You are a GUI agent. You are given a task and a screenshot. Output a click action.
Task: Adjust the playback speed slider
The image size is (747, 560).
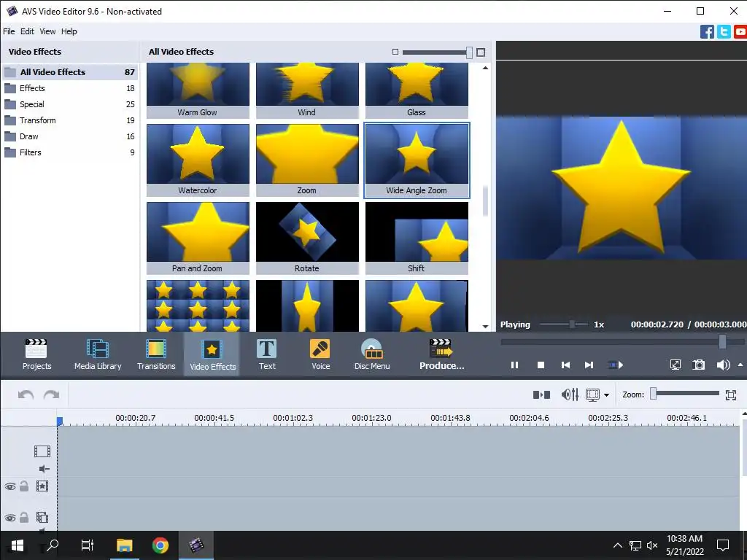point(565,324)
